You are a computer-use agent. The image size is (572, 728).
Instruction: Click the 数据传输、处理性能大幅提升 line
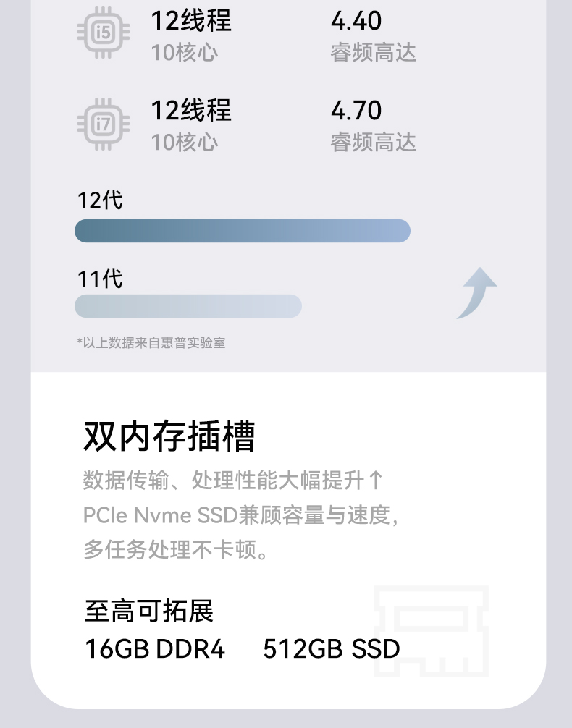(x=233, y=480)
